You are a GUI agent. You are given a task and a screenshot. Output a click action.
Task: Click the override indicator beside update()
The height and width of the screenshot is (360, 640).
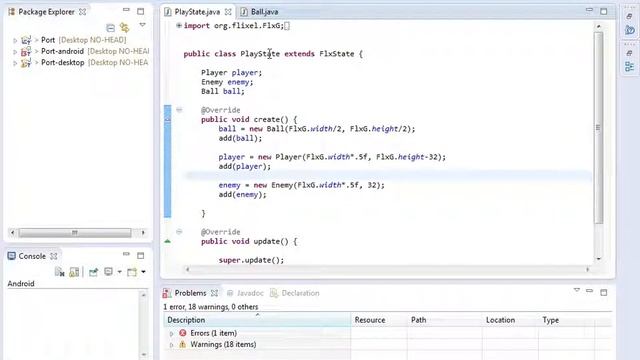click(167, 241)
